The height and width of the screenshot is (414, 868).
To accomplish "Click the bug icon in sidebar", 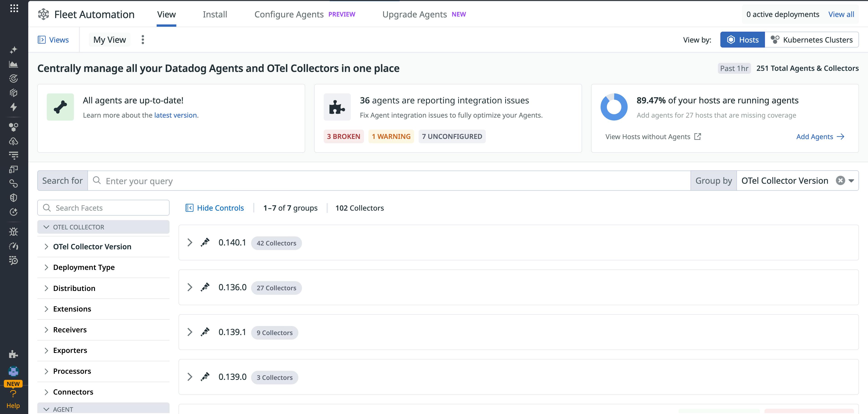I will coord(14,232).
